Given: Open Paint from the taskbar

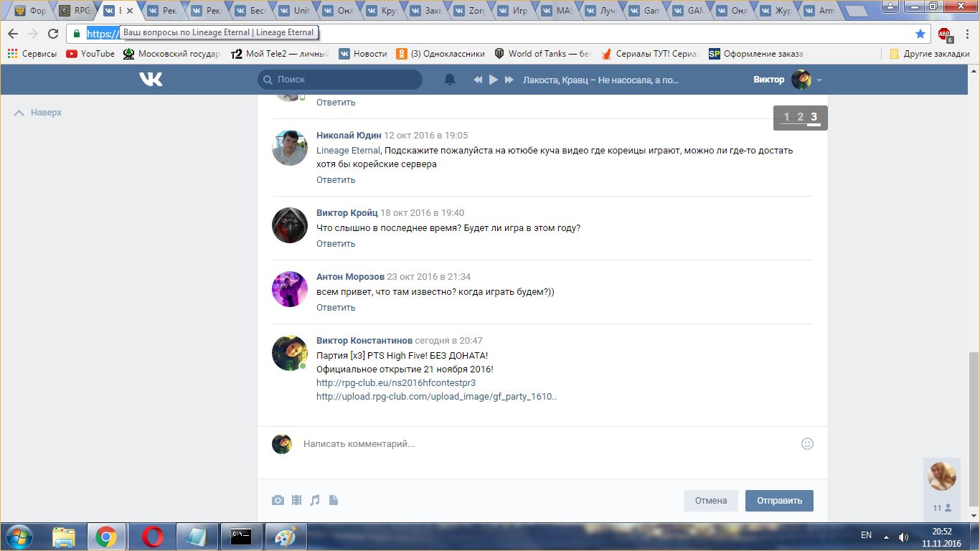Looking at the screenshot, I should pos(285,537).
